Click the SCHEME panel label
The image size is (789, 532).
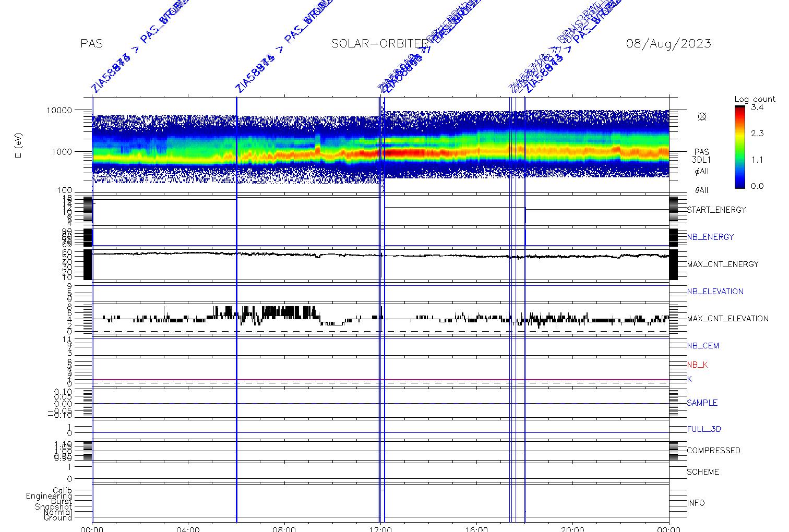click(x=703, y=472)
